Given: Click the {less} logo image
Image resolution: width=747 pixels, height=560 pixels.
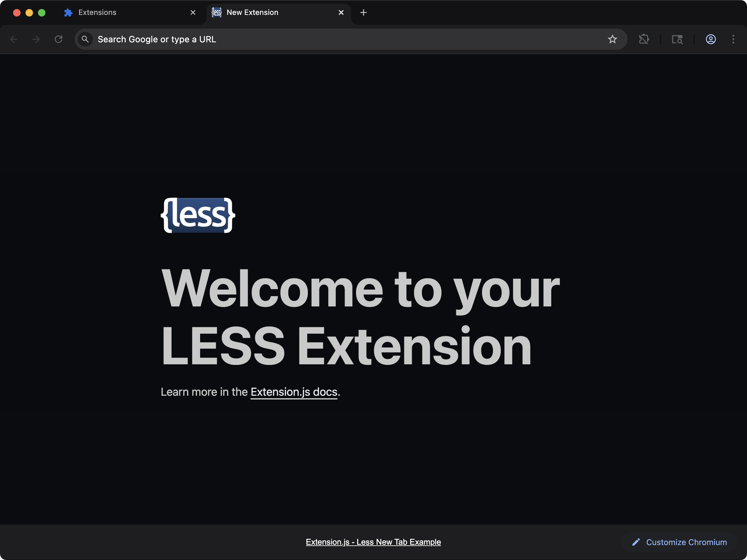Looking at the screenshot, I should (198, 215).
